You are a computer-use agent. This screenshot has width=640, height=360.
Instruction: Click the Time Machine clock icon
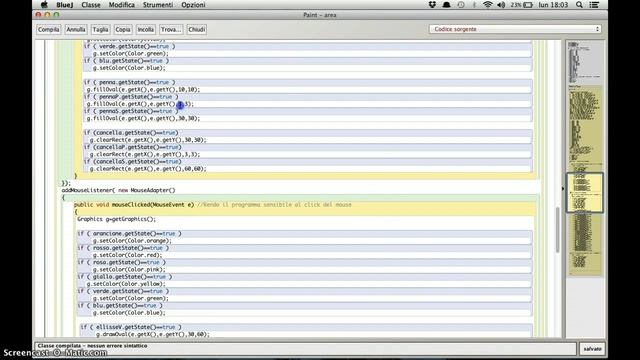(x=461, y=5)
